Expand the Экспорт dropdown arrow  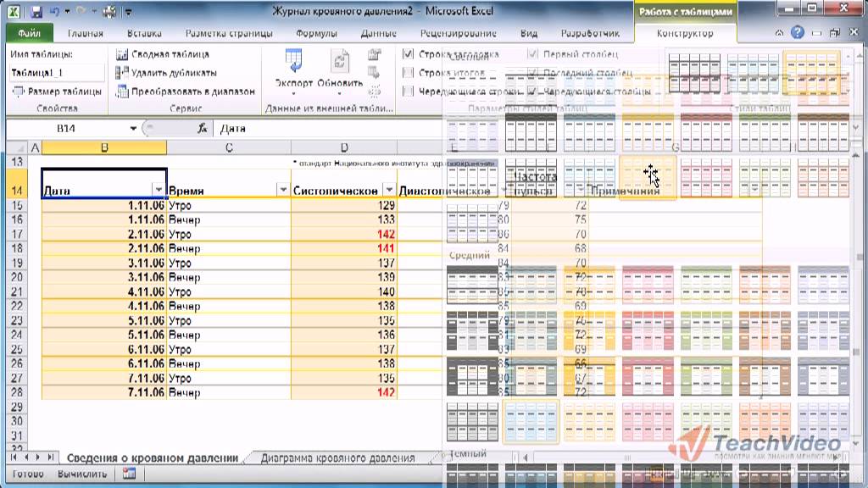(x=293, y=94)
